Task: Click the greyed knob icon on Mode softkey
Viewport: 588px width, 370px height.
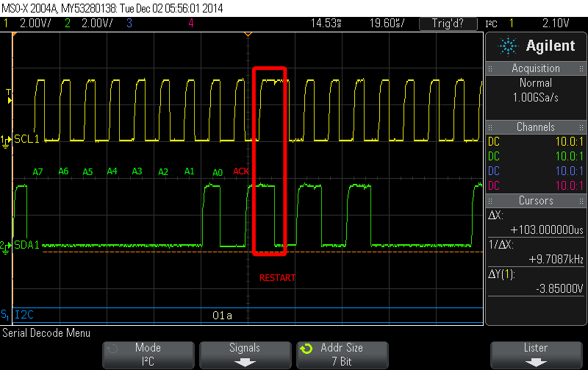Action: coord(112,349)
